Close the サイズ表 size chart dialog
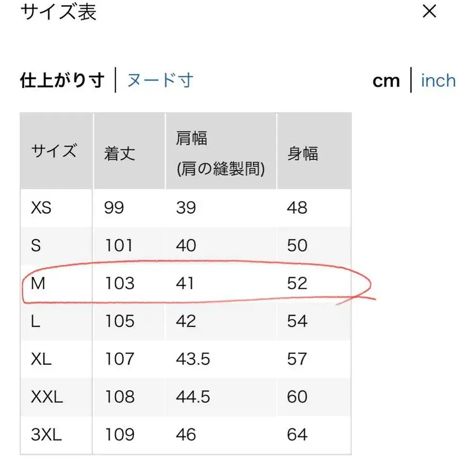 point(429,13)
